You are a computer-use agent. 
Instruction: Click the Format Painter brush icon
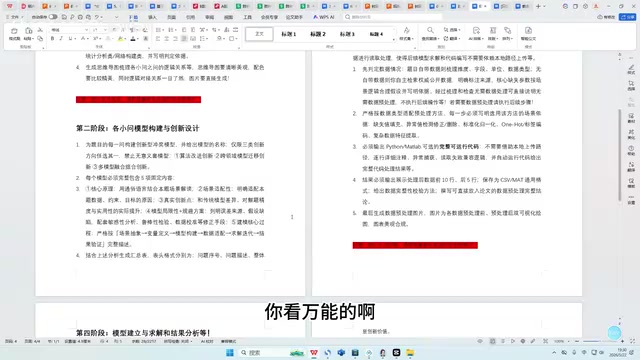tap(14, 31)
